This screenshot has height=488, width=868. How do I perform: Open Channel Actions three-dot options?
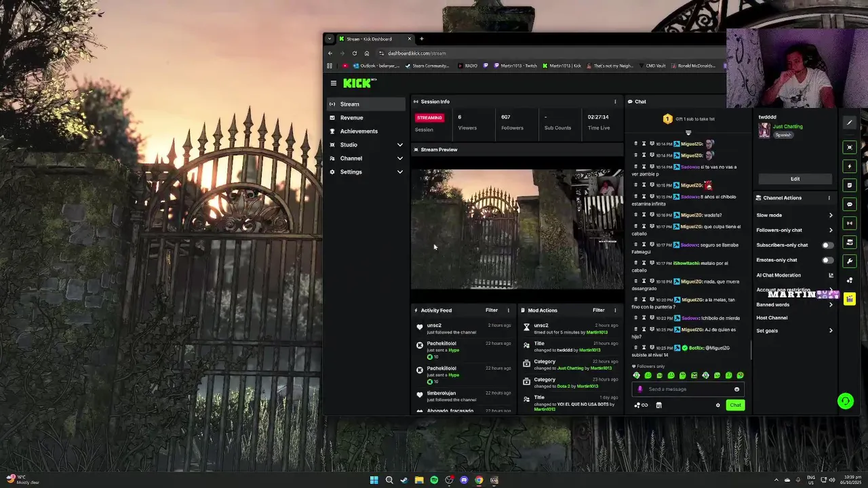tap(829, 198)
